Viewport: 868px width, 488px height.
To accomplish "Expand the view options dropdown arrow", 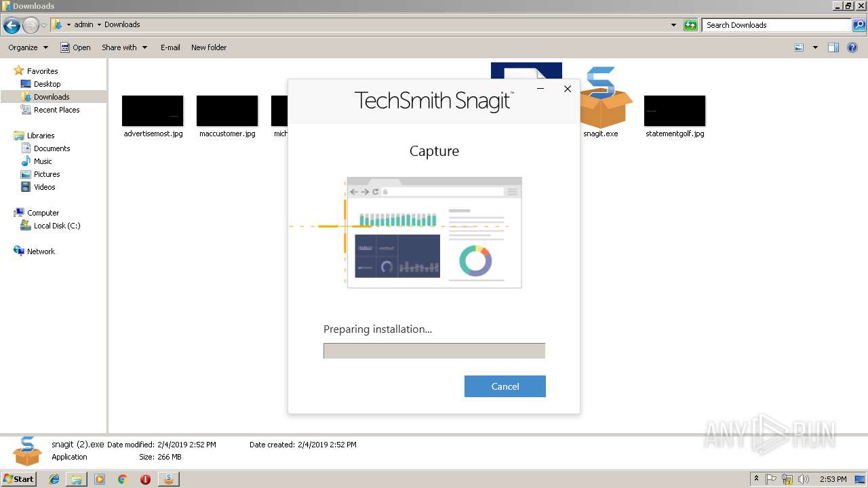I will tap(815, 47).
